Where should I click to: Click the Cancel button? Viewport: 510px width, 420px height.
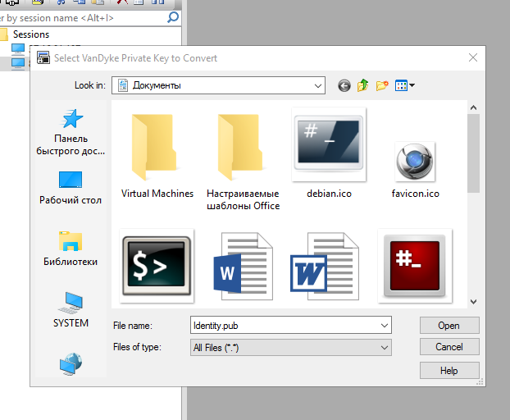click(x=449, y=347)
